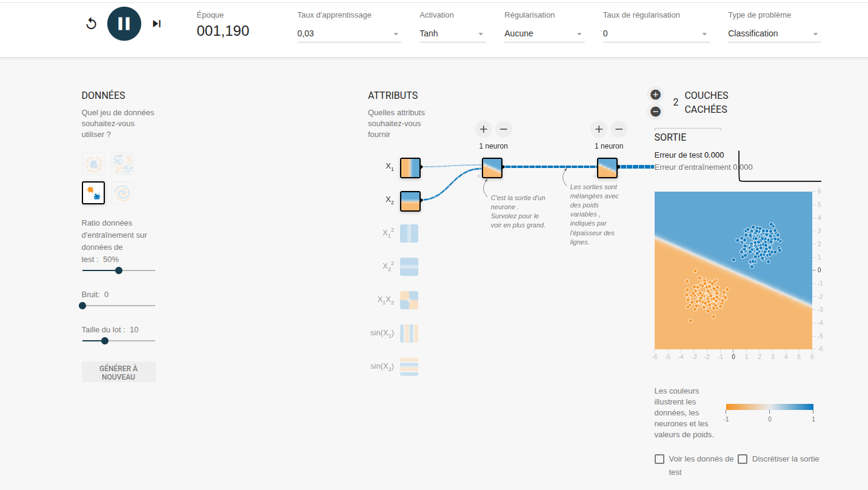Open the Type de problème dropdown
The width and height of the screenshot is (868, 490).
774,34
